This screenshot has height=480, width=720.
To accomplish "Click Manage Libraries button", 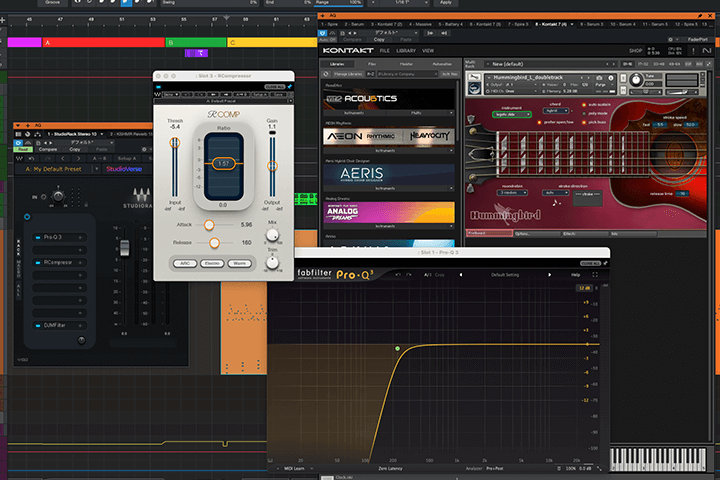I will pyautogui.click(x=348, y=74).
